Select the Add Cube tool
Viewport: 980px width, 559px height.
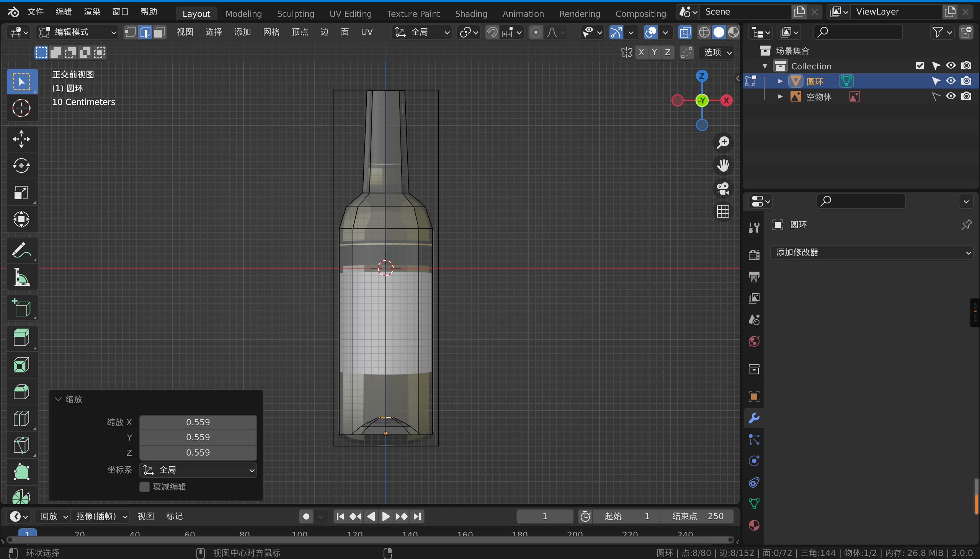[x=22, y=308]
